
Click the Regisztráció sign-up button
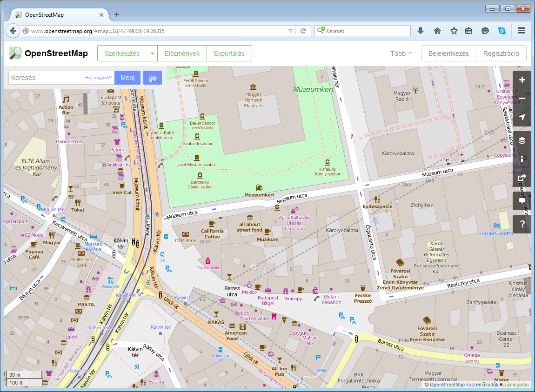(501, 53)
